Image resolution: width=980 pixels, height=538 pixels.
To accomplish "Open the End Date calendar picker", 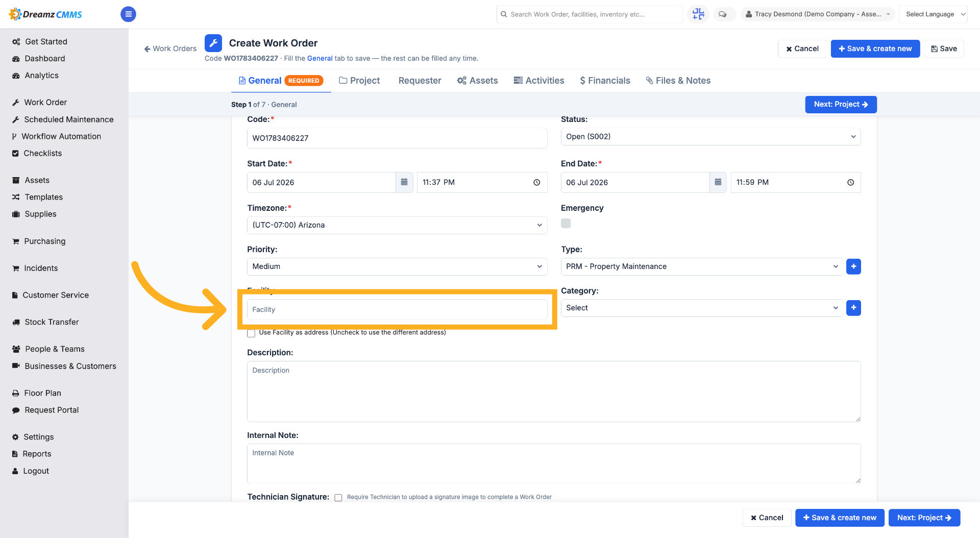I will coord(718,182).
